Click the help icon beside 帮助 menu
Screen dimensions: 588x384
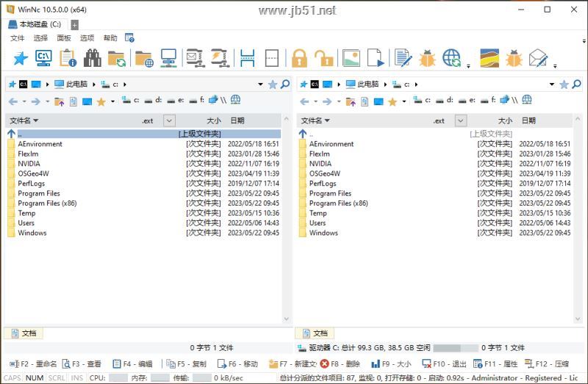129,38
